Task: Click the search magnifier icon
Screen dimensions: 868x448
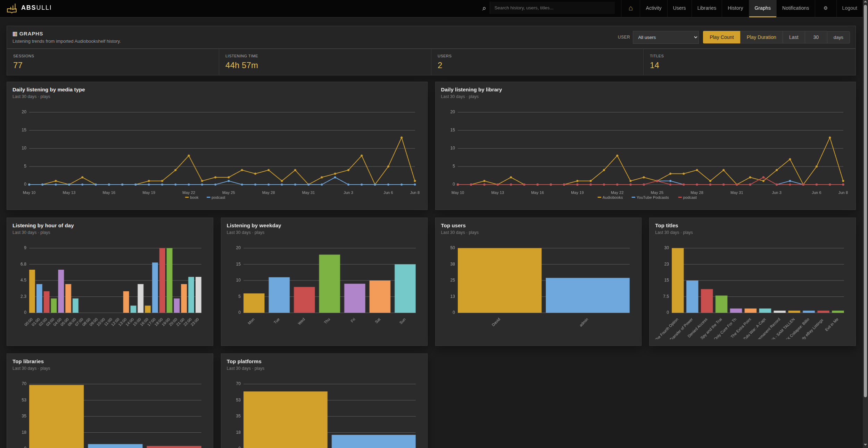Action: pyautogui.click(x=484, y=8)
